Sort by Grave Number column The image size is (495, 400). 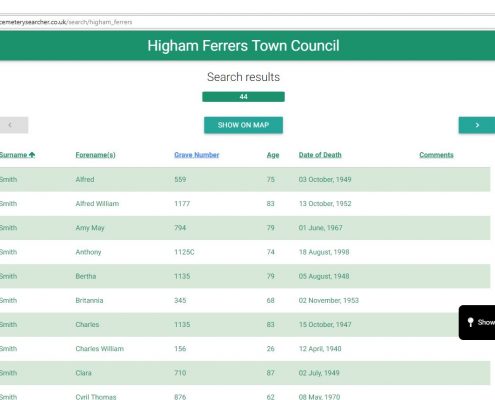[x=197, y=155]
